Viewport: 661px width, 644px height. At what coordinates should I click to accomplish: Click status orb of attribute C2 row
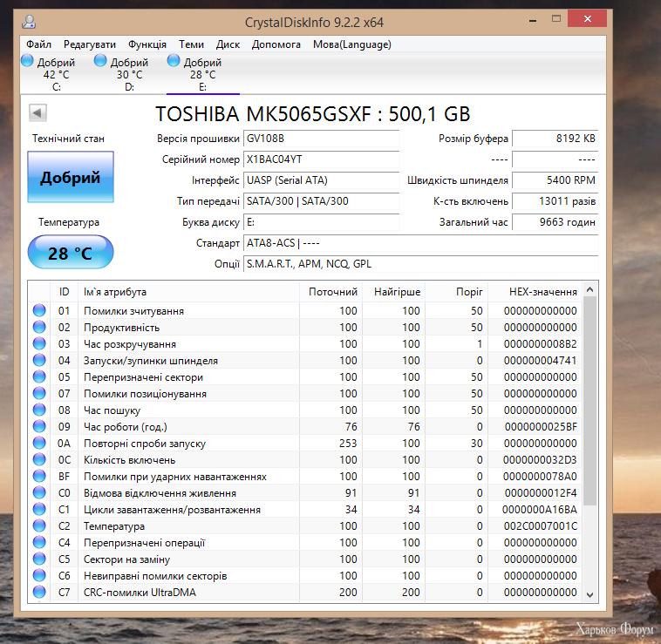click(x=39, y=525)
